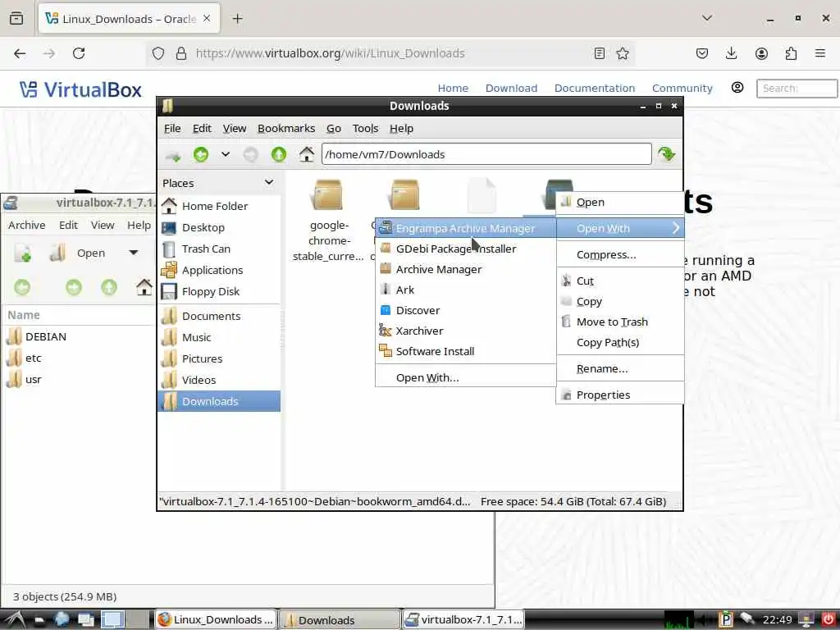Open the recent archives arrow next to Open
This screenshot has width=840, height=630.
click(x=134, y=253)
